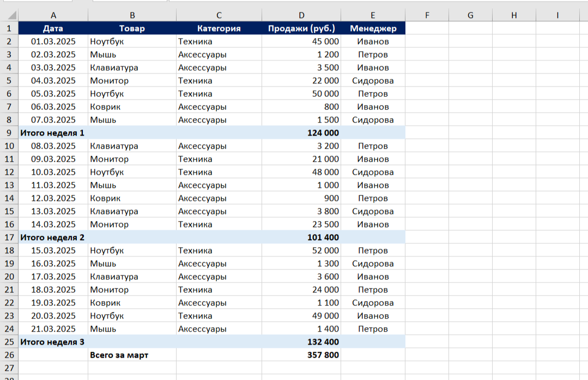Image resolution: width=588 pixels, height=380 pixels.
Task: Select Коврик in row 7
Action: pos(132,107)
